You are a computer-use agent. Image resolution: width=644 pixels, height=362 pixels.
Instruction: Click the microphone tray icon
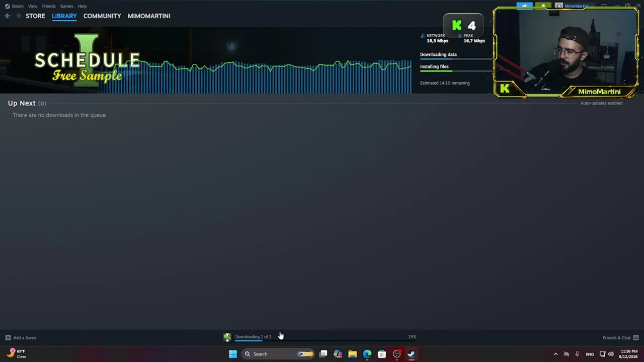click(x=577, y=354)
